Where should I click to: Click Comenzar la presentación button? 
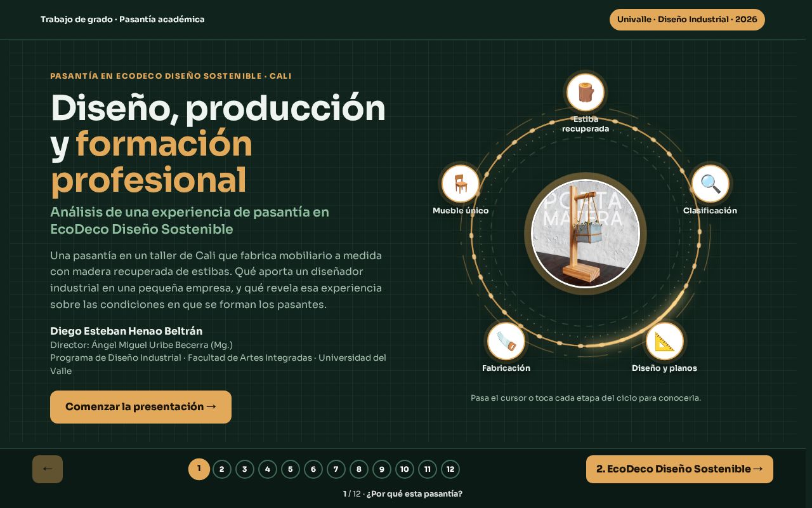pos(141,407)
